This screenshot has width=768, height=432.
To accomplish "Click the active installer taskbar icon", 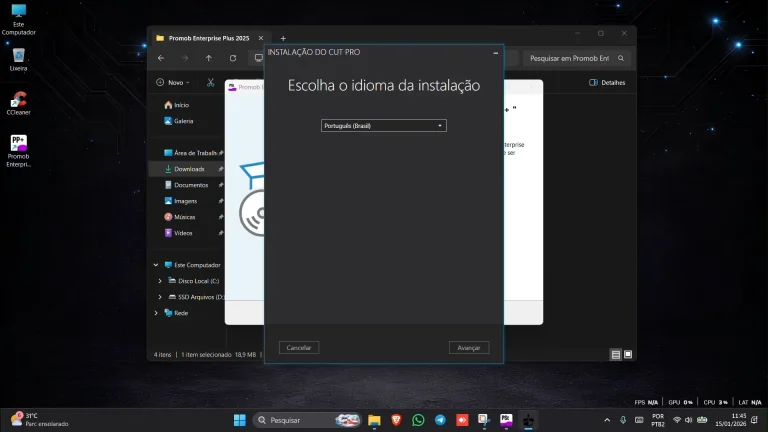I will click(528, 420).
